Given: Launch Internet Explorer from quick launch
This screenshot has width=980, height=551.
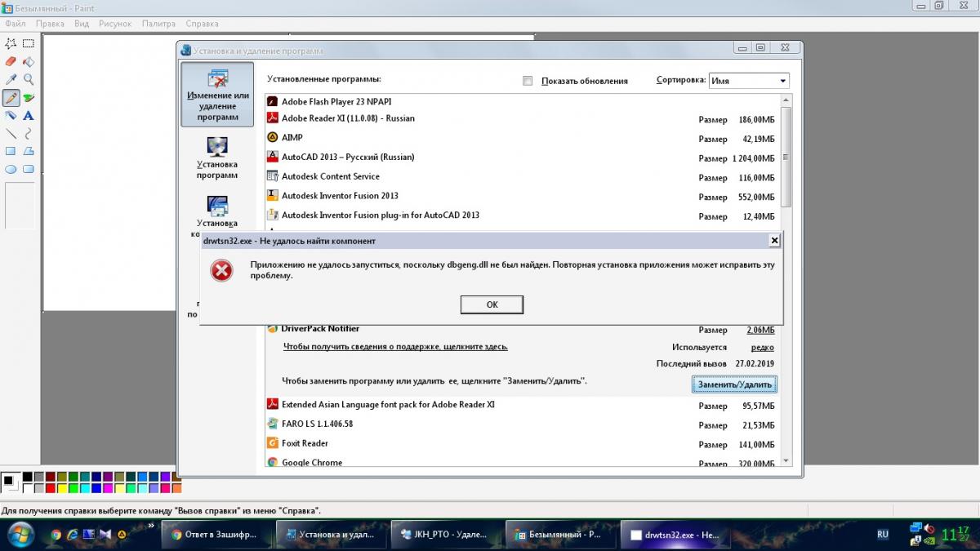Looking at the screenshot, I should 73,535.
